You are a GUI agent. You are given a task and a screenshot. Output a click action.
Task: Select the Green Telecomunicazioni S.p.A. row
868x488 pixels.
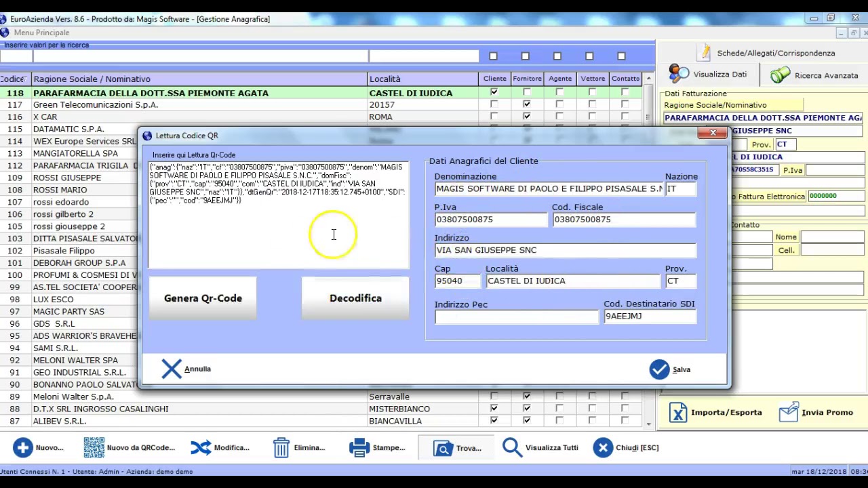point(321,104)
